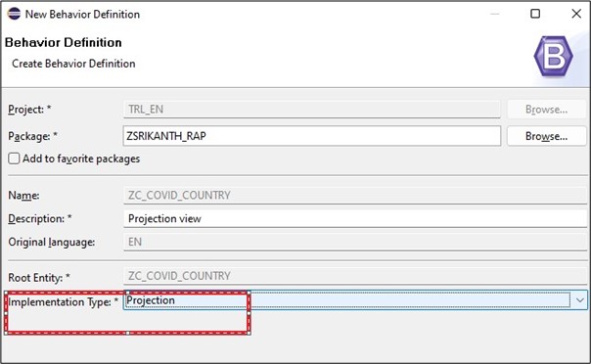Click the Root Entity field ZC_COVID_COUNTRY
The width and height of the screenshot is (591, 364).
355,276
